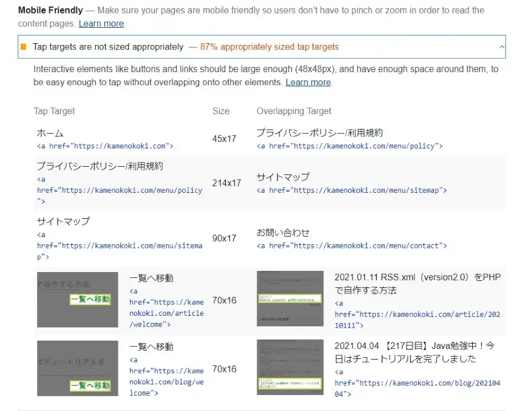The height and width of the screenshot is (411, 532).
Task: Collapse the tap targets warning section
Action: pos(502,46)
